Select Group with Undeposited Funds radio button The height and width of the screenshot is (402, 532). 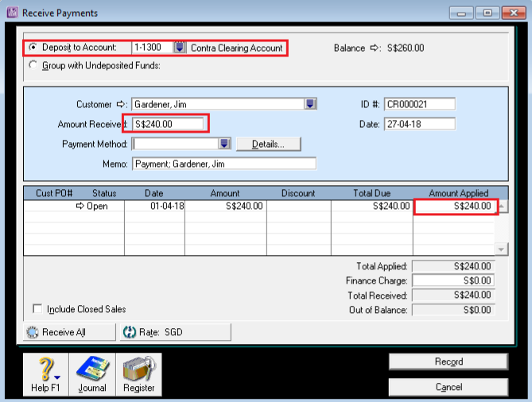(x=33, y=64)
